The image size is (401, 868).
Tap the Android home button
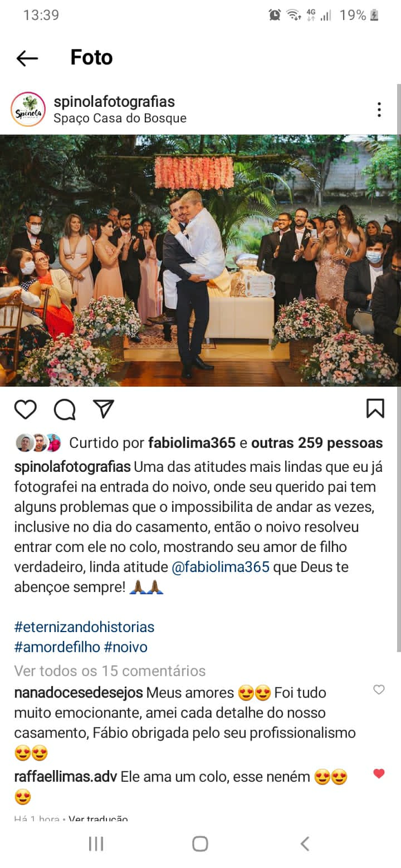pos(200,844)
